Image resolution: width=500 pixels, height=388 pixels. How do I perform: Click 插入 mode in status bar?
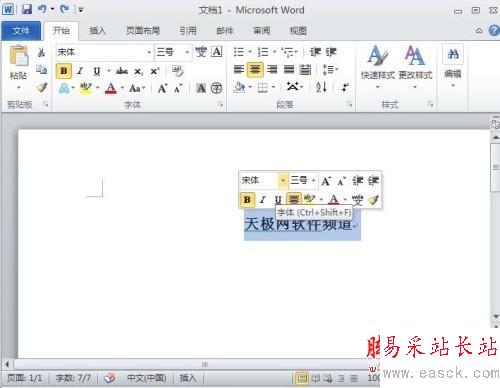(x=188, y=378)
